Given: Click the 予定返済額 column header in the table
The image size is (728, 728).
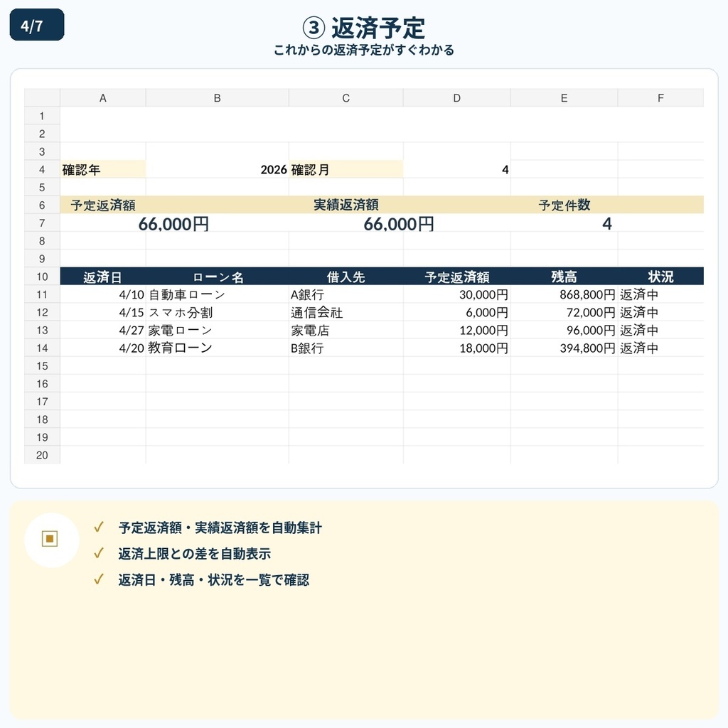Looking at the screenshot, I should tap(457, 277).
